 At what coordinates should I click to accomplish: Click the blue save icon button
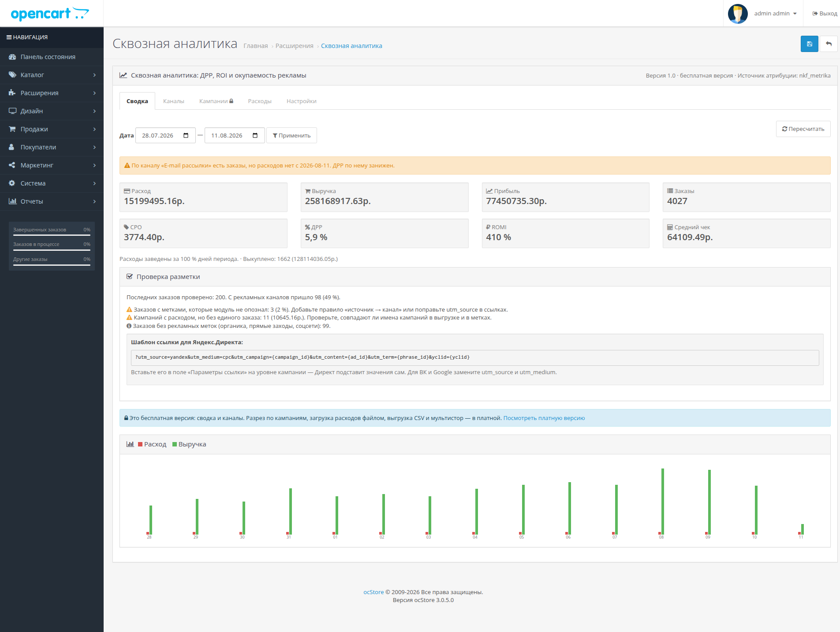809,44
